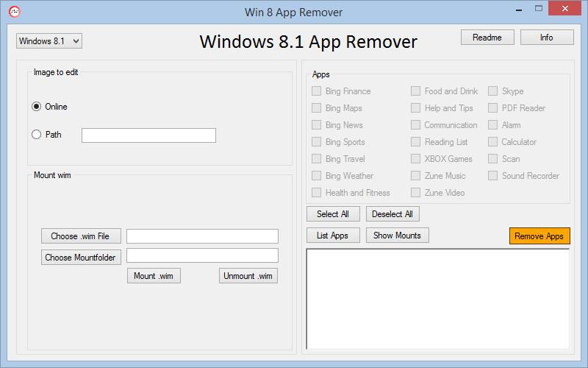Open the Readme
The width and height of the screenshot is (588, 368).
pyautogui.click(x=487, y=38)
